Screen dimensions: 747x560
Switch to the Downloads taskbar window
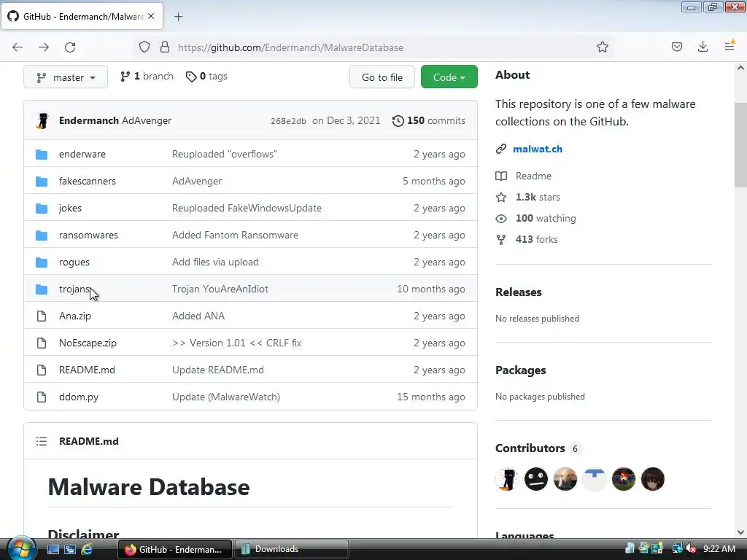tap(292, 549)
